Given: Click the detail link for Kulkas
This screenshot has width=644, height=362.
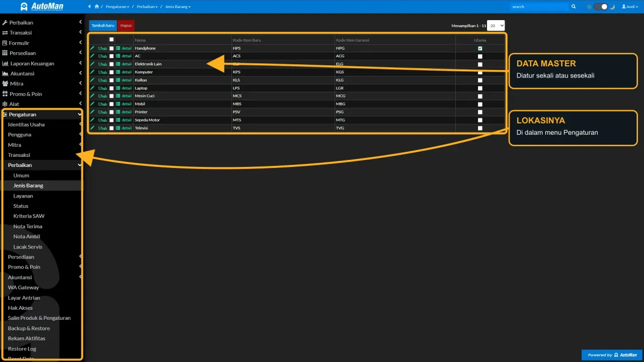Looking at the screenshot, I should click(126, 80).
